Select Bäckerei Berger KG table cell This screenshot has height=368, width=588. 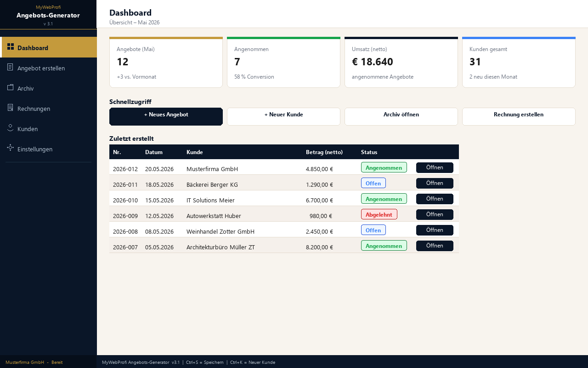212,184
